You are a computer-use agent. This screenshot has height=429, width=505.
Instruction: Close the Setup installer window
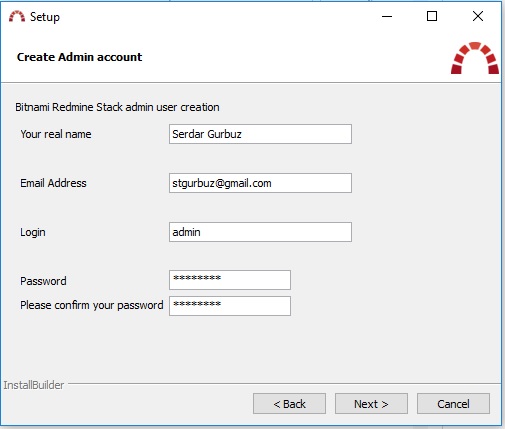[x=478, y=16]
